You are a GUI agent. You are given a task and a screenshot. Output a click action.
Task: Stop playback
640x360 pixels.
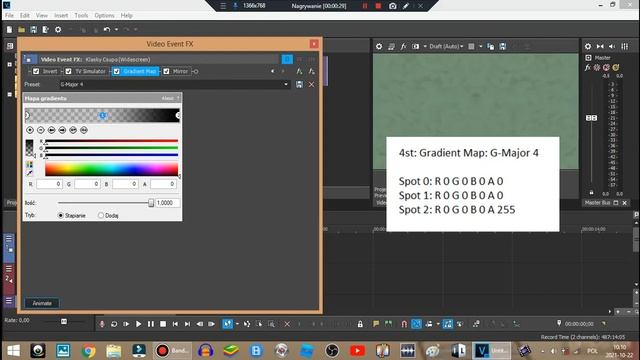[163, 324]
